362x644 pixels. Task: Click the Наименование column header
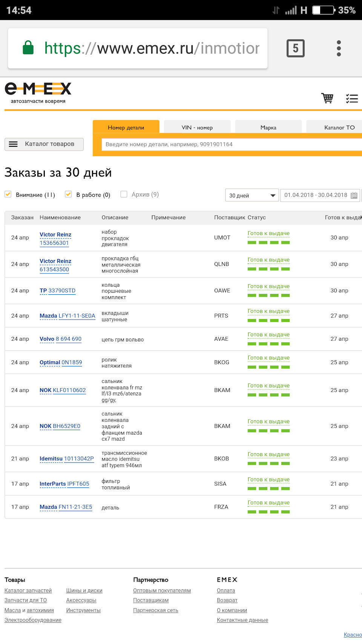click(60, 217)
